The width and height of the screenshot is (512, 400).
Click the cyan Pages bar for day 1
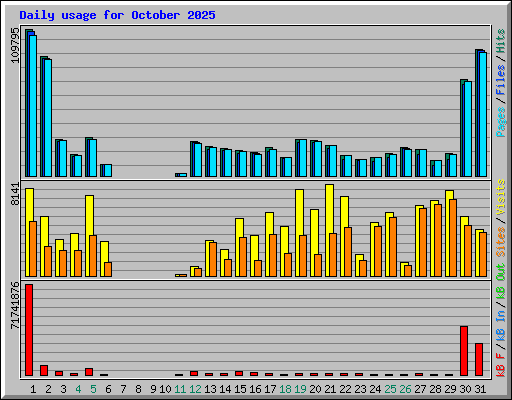[x=33, y=106]
